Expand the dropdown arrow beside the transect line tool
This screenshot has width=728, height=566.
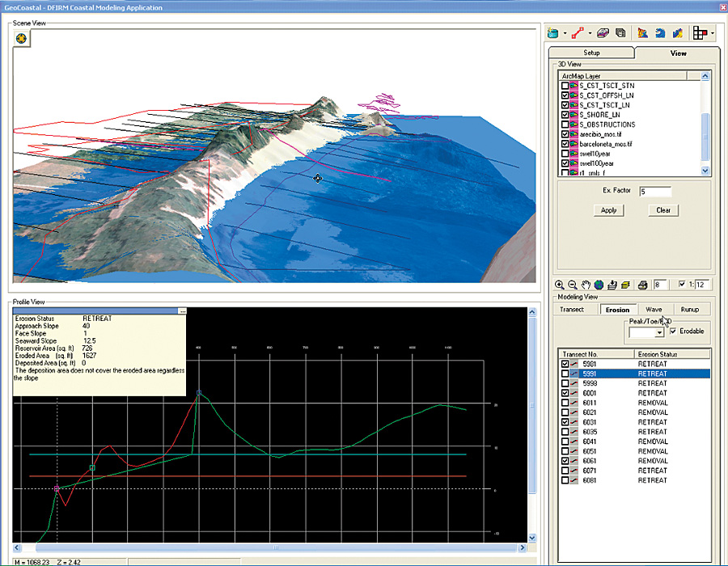click(x=590, y=34)
